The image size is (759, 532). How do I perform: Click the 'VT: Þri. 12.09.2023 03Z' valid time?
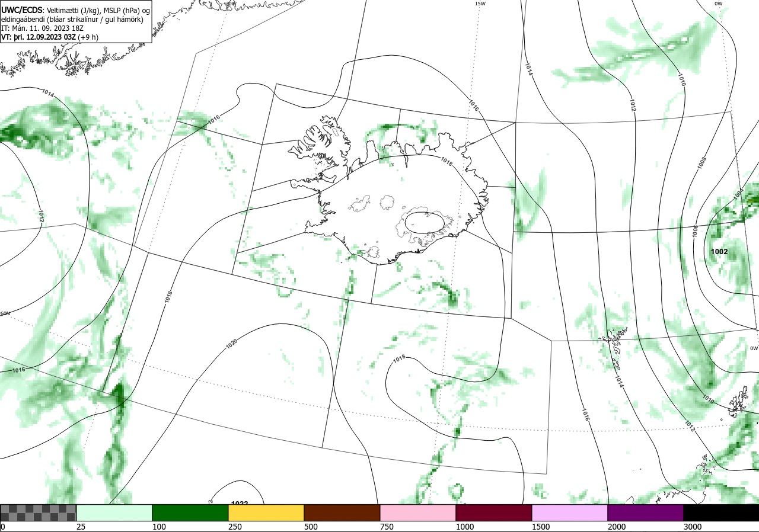(40, 37)
